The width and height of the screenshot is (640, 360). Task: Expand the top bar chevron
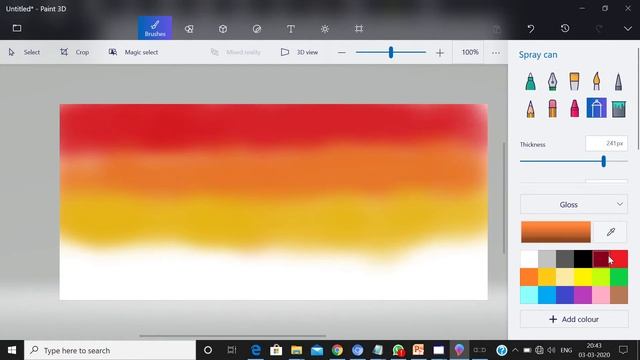pos(628,29)
